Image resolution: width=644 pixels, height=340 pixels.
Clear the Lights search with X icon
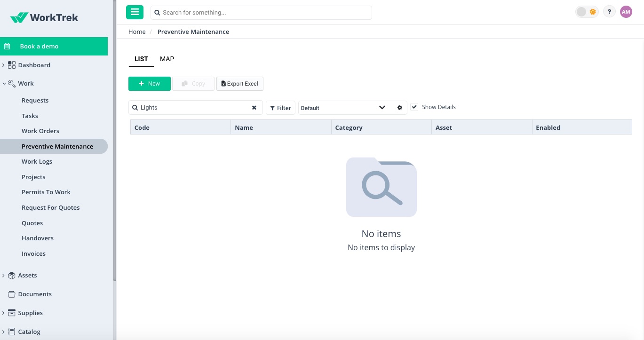coord(254,108)
